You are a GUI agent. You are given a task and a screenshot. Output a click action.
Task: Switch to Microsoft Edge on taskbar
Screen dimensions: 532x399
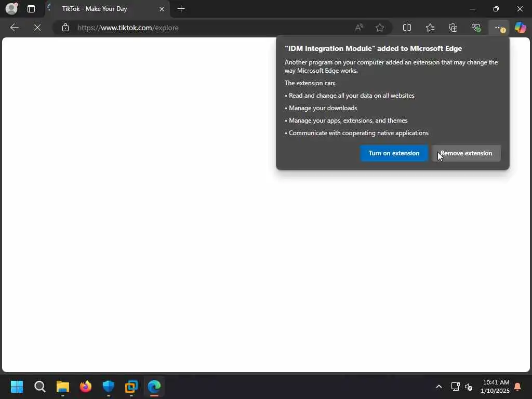[x=154, y=386]
